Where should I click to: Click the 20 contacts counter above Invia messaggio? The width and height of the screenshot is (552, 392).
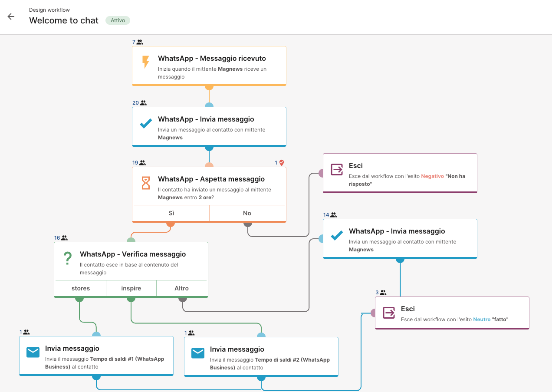[139, 103]
